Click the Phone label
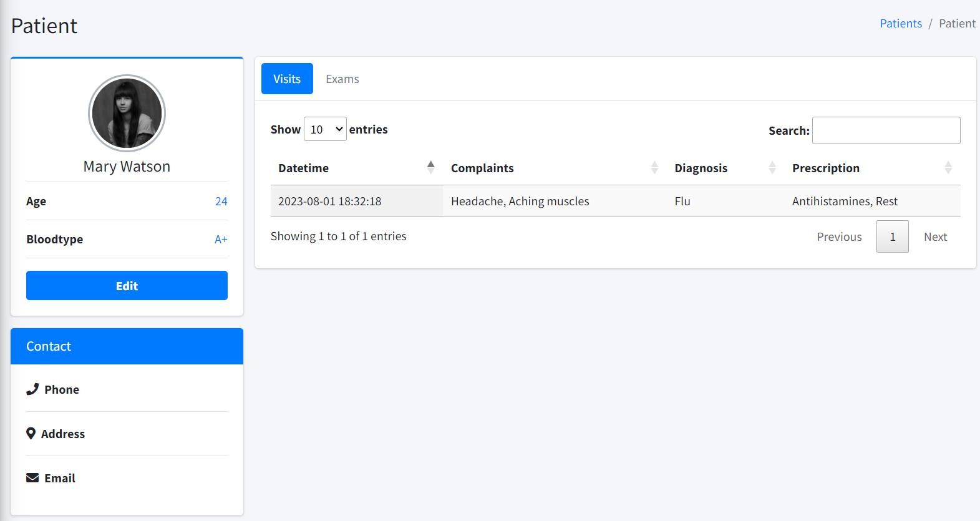This screenshot has width=980, height=521. 62,389
